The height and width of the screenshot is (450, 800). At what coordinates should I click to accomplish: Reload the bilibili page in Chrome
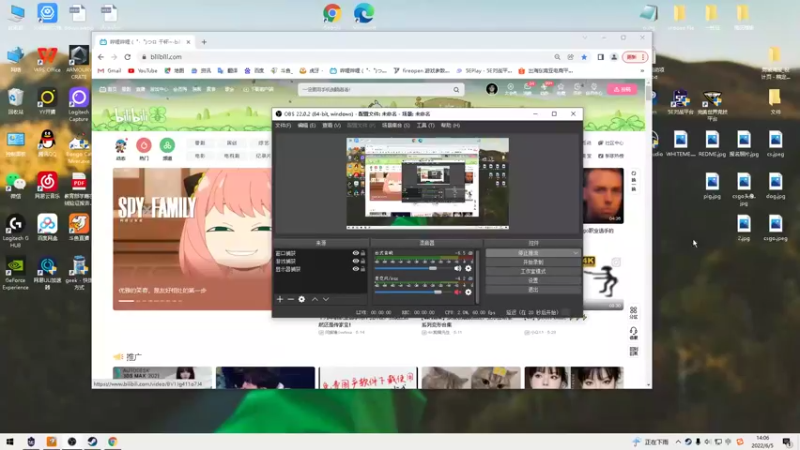click(128, 57)
